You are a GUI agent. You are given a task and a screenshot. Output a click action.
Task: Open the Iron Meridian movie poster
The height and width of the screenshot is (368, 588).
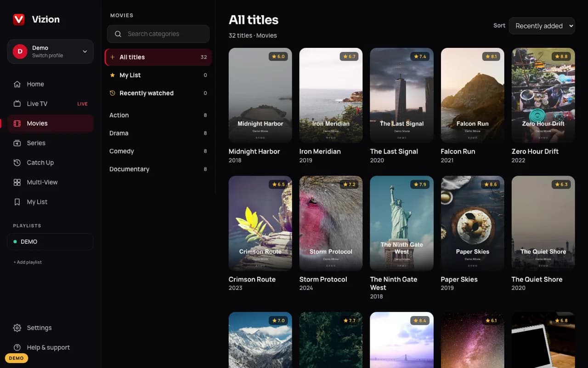click(331, 95)
